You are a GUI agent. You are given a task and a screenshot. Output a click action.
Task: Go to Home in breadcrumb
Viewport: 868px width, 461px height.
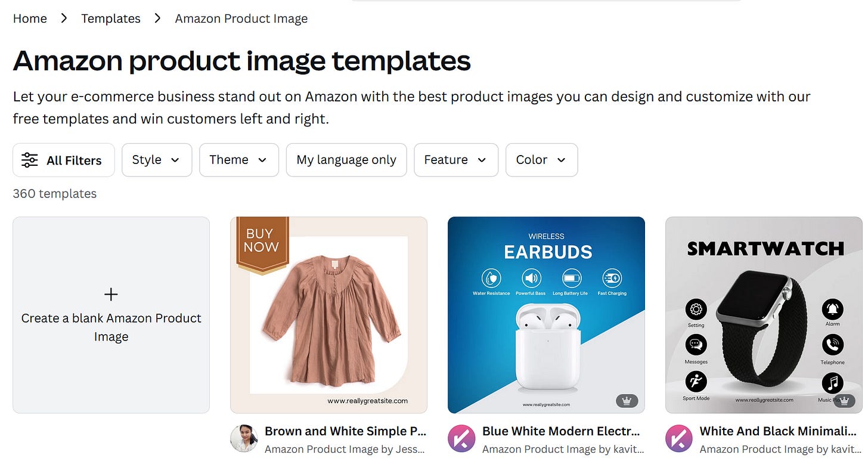point(30,18)
